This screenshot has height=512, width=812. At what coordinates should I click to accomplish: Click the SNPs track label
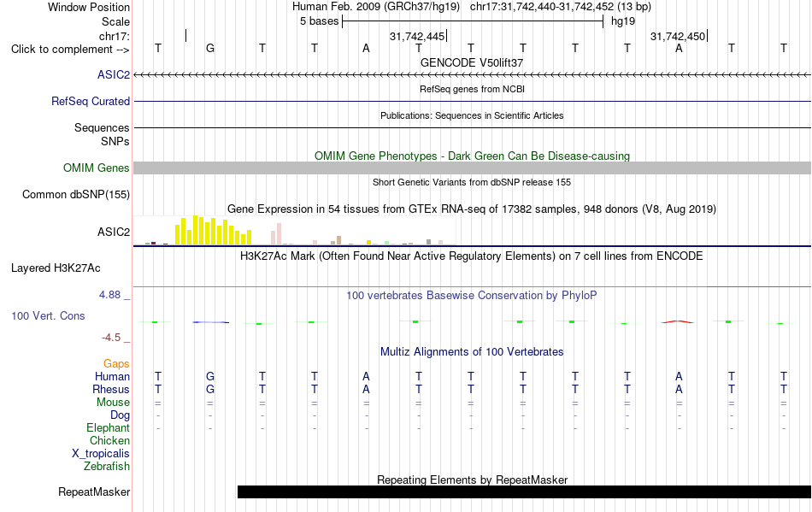pyautogui.click(x=115, y=141)
